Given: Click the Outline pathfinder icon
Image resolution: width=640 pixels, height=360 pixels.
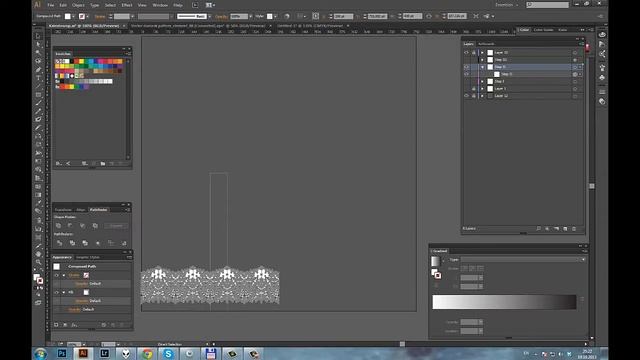Looking at the screenshot, I should point(111,243).
